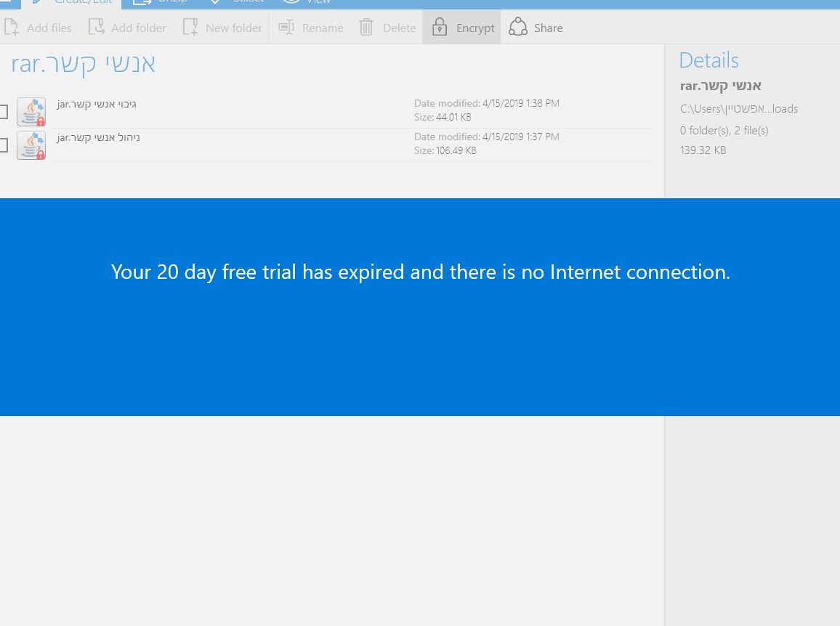Click the Rename toolbar button
This screenshot has height=626, width=840.
click(311, 28)
